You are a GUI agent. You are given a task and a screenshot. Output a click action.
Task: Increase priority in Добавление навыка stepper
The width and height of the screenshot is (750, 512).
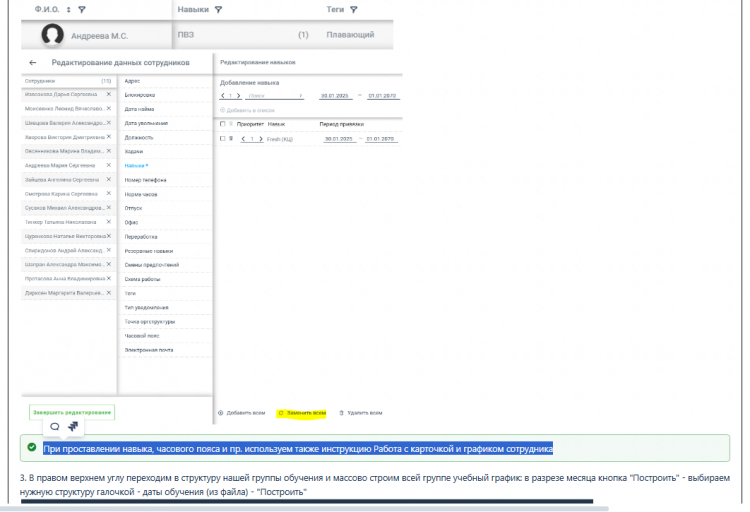(x=238, y=96)
